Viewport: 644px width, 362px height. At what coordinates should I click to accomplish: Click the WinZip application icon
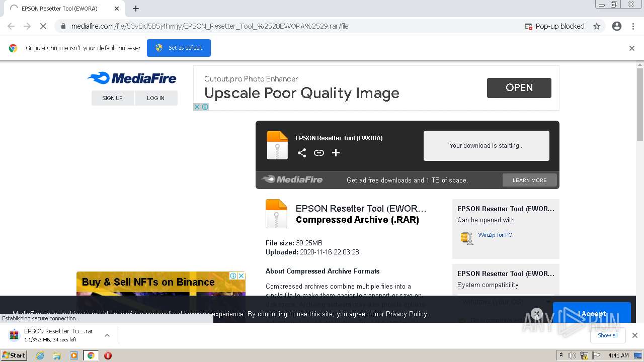pos(467,238)
